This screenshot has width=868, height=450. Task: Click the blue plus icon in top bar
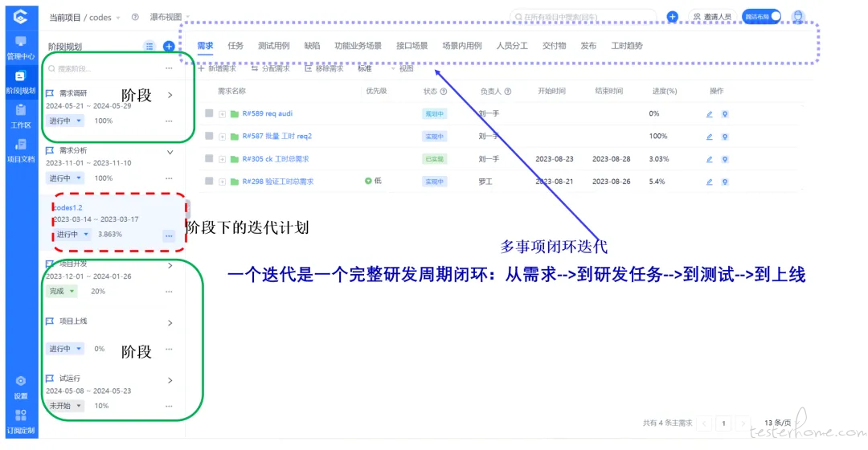coord(672,17)
